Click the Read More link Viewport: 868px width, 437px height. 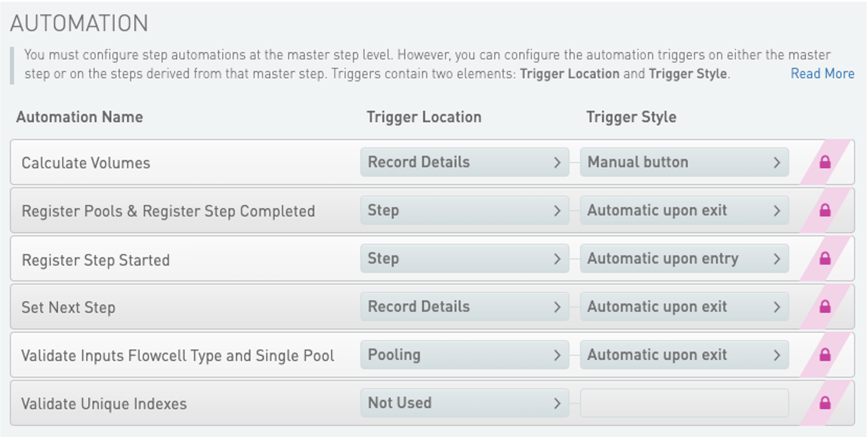tap(822, 74)
